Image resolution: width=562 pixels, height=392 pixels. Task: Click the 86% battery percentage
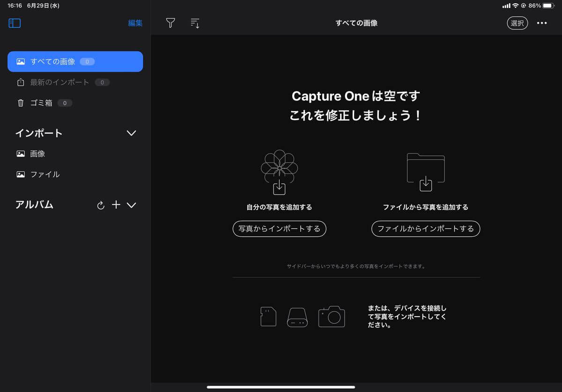(x=534, y=6)
